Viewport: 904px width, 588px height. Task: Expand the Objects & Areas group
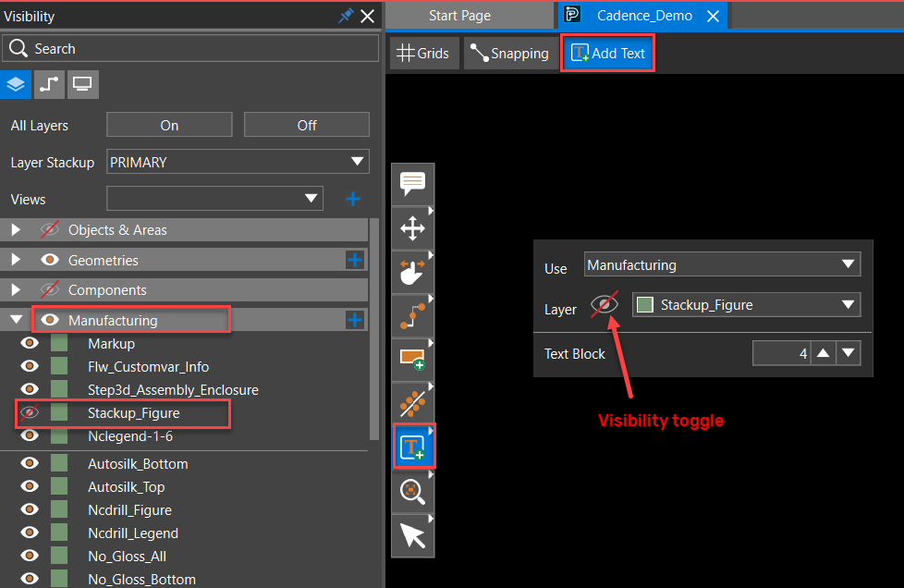pyautogui.click(x=16, y=229)
